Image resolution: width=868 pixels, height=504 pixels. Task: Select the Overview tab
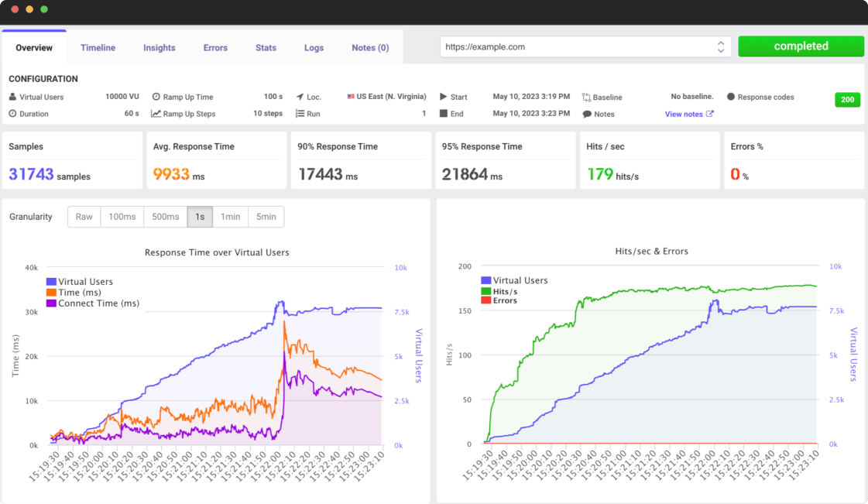[34, 47]
